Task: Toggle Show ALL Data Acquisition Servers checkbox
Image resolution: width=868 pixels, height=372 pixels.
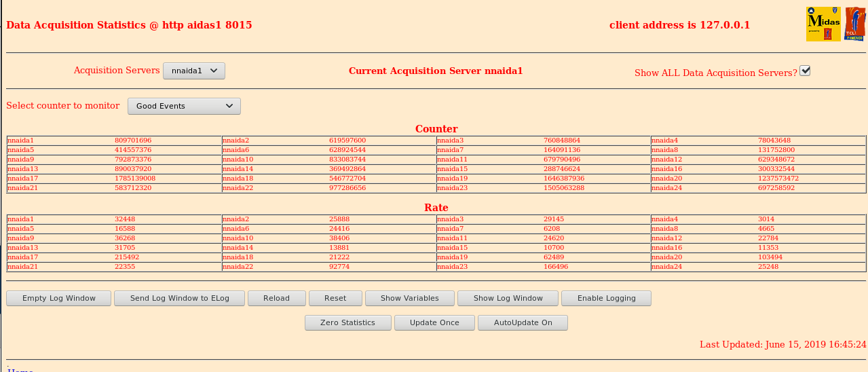Action: click(805, 71)
